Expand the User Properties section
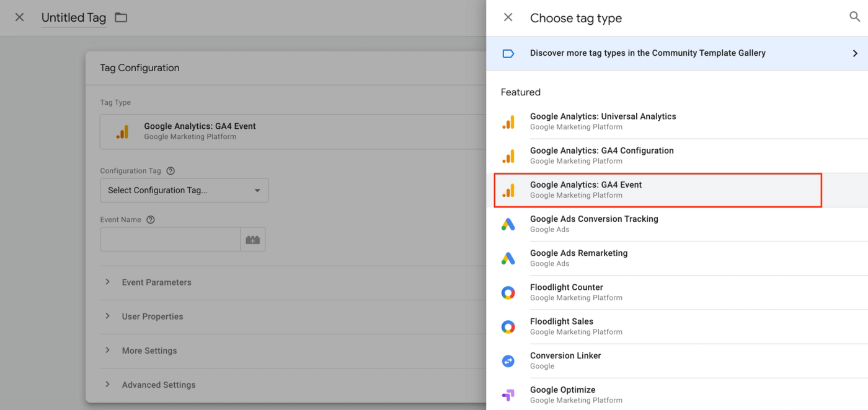Viewport: 868px width, 410px height. point(152,316)
